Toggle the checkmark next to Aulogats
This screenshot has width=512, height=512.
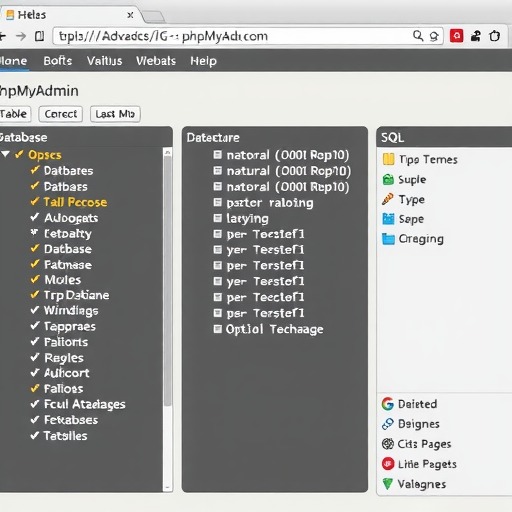(x=35, y=217)
